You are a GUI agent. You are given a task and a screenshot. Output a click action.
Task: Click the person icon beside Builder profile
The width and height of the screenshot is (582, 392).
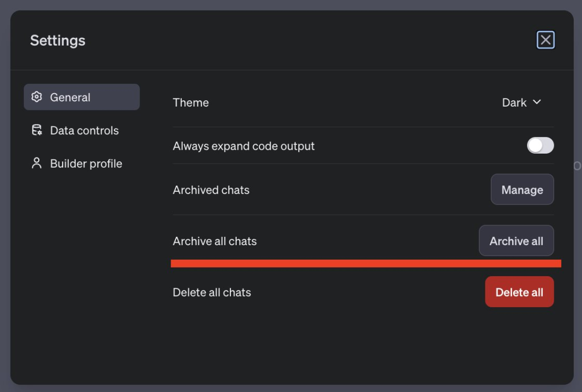36,163
